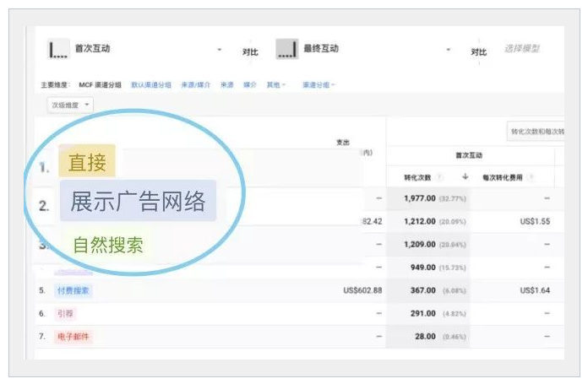Viewport: 588px width, 384px height.
Task: Open the 付费搜索 channel row
Action: (x=73, y=290)
